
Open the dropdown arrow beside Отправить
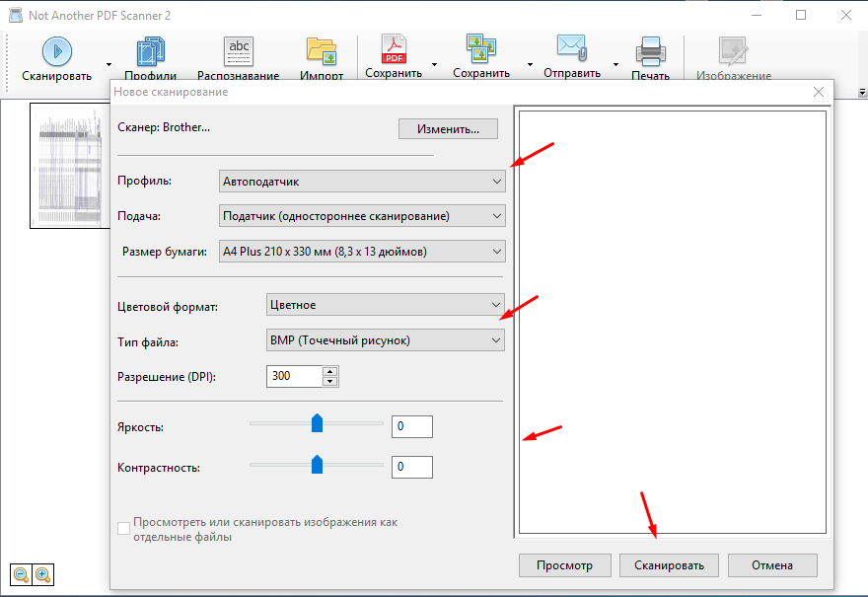click(x=615, y=64)
